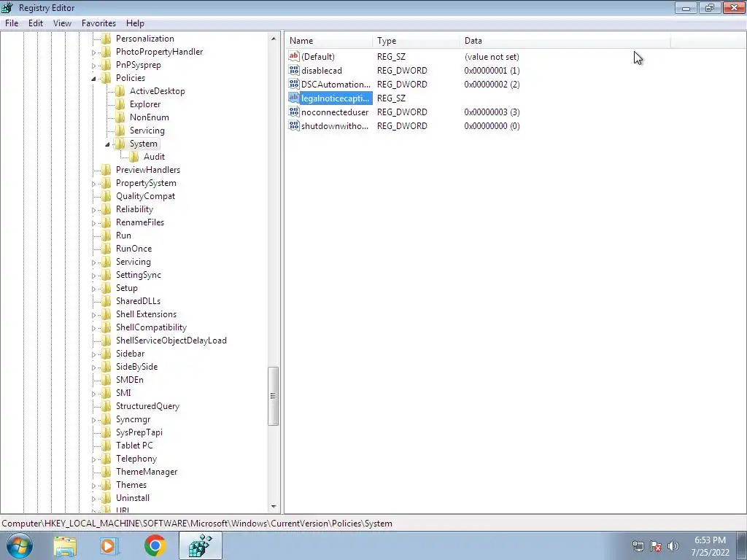The width and height of the screenshot is (747, 560).
Task: Click the ActiveDesktop folder icon
Action: click(x=120, y=91)
